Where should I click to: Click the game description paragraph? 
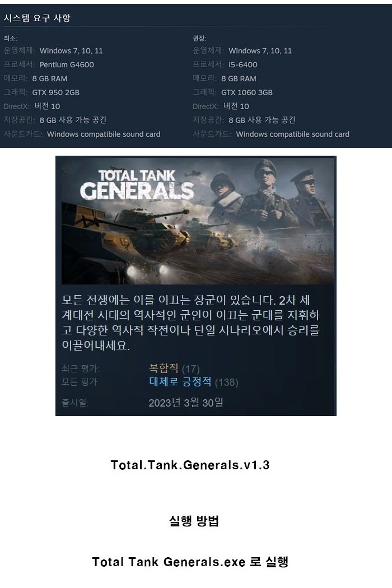click(190, 323)
